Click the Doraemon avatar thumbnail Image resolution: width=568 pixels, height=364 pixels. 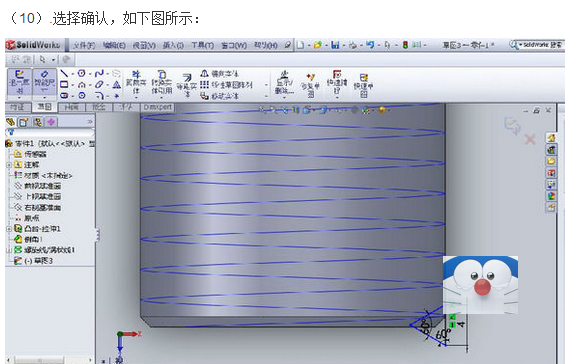[x=480, y=285]
